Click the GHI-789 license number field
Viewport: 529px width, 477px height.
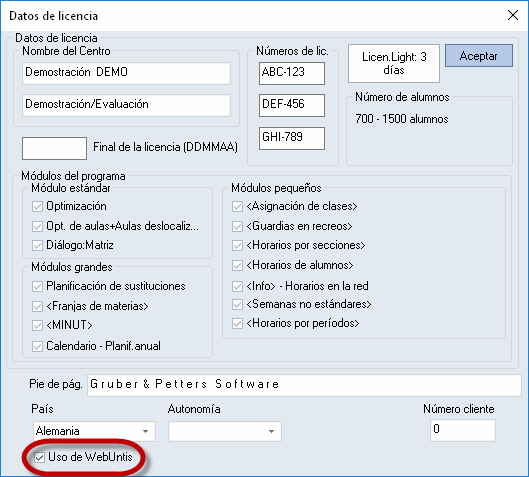pyautogui.click(x=292, y=138)
